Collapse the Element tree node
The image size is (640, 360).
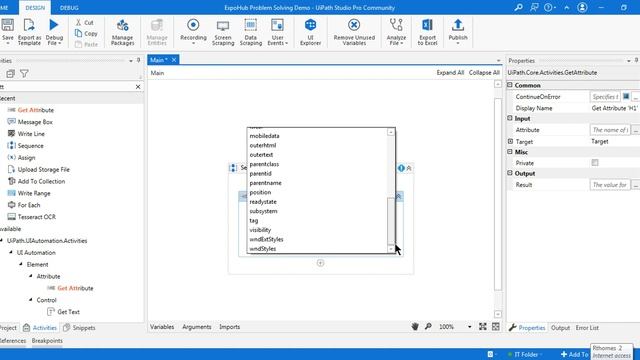pyautogui.click(x=21, y=264)
